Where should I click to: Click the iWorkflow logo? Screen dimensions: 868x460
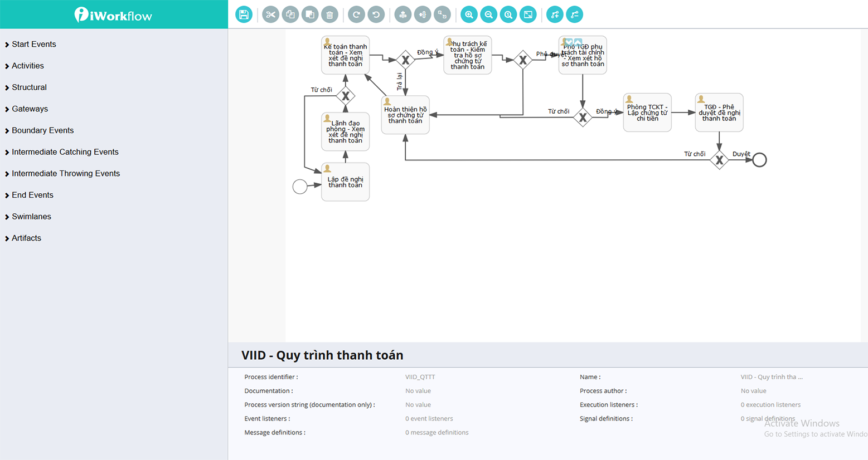[113, 15]
